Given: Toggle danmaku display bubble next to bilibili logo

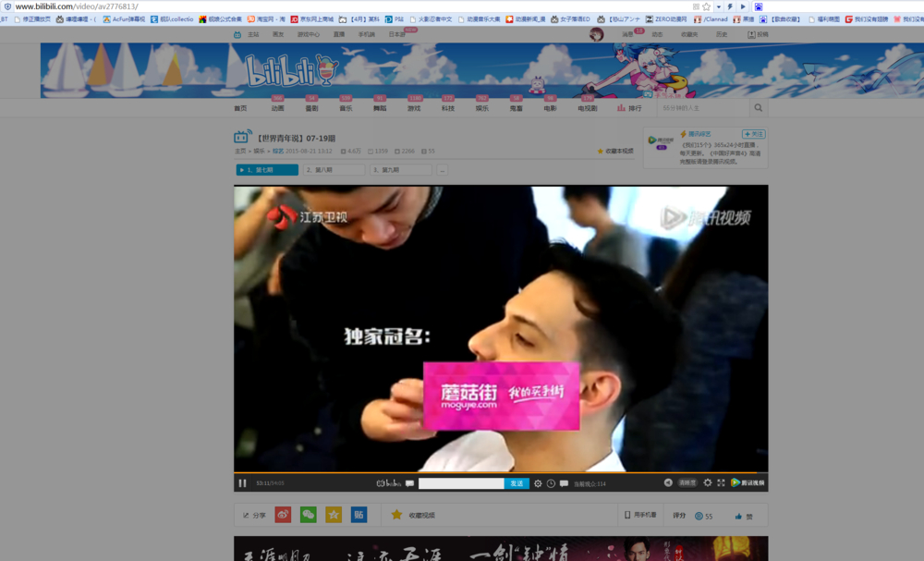Looking at the screenshot, I should pyautogui.click(x=410, y=483).
